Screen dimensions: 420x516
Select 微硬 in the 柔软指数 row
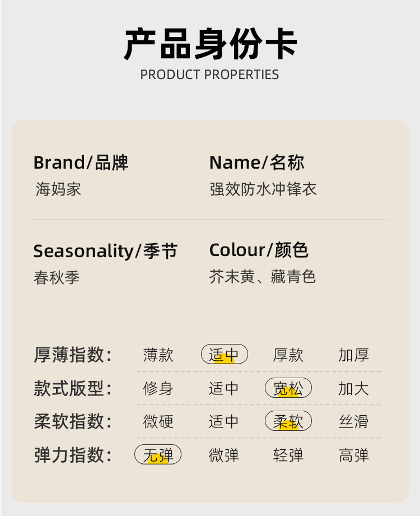tap(158, 421)
